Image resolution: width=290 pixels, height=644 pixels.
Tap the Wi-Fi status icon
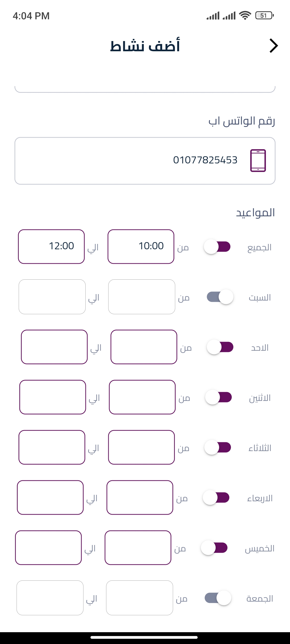tap(245, 16)
